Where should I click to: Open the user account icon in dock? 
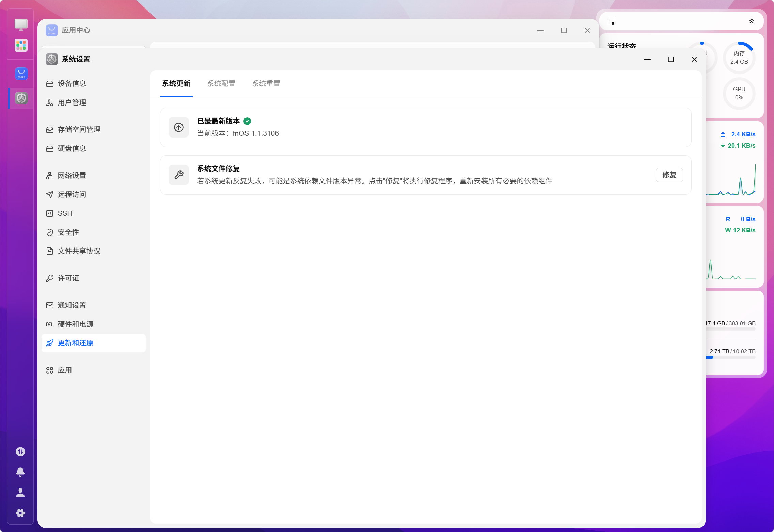click(20, 493)
